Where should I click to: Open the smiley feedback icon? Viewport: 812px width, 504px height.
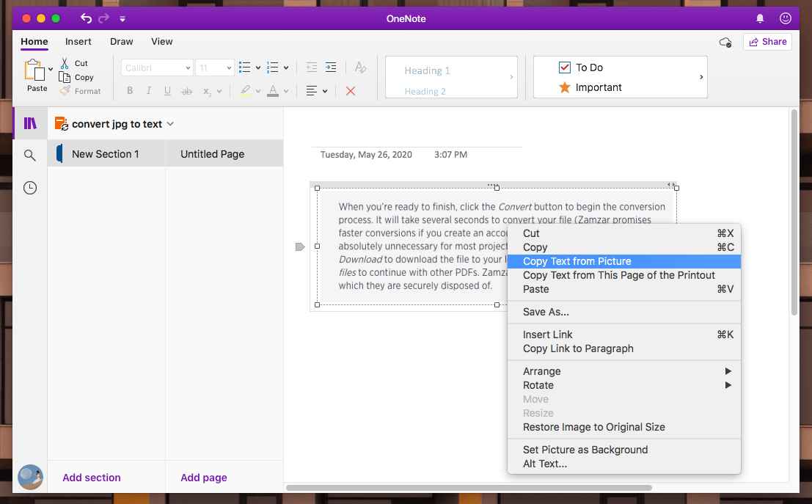pyautogui.click(x=785, y=18)
